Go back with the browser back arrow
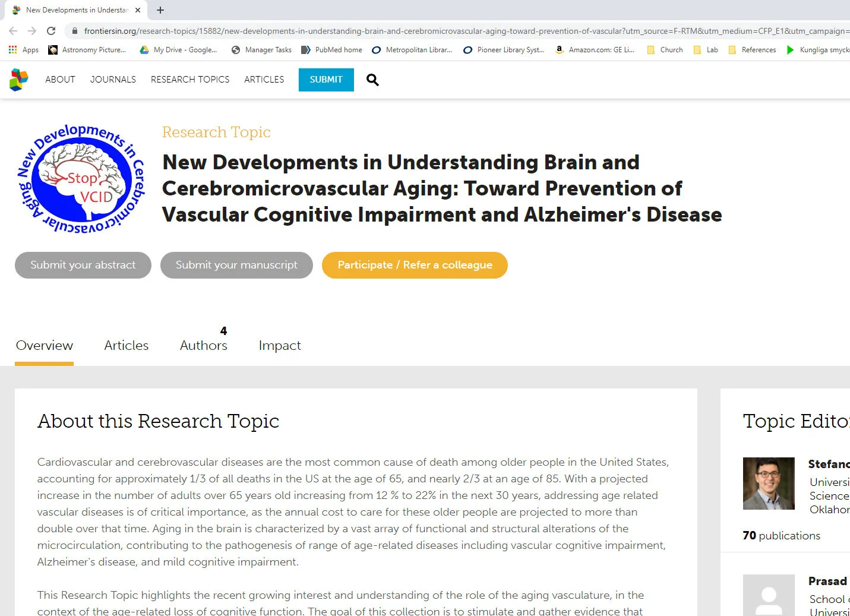The image size is (850, 616). (13, 31)
